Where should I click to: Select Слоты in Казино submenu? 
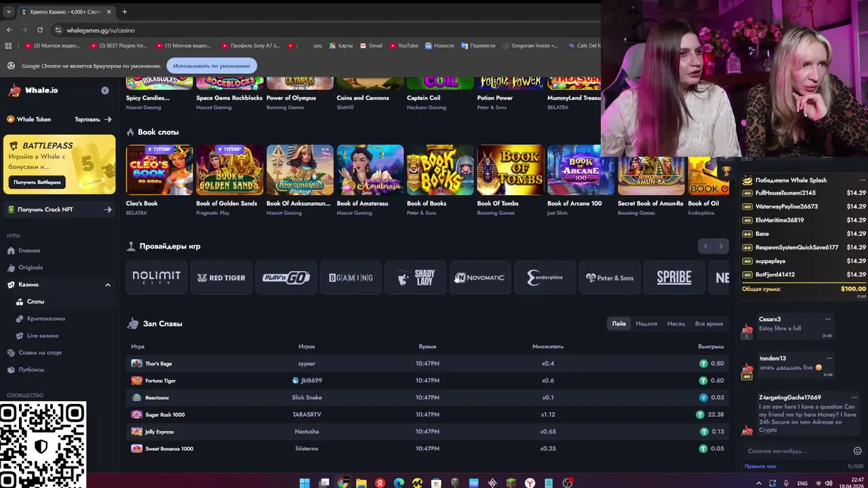pyautogui.click(x=35, y=302)
